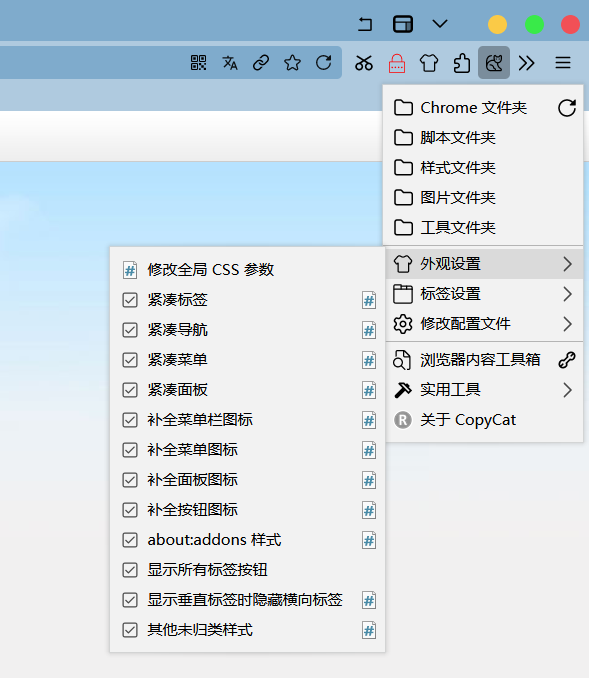Edit CSS file icon for 紧凑标签
589x678 pixels.
click(x=369, y=300)
